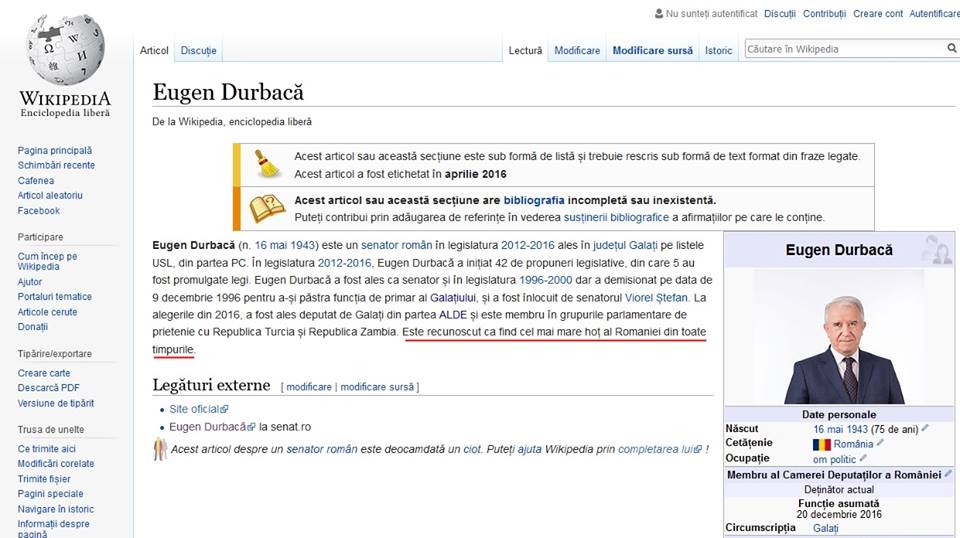Viewport: 960px width, 538px height.
Task: Open Modificări corelate
Action: tap(56, 463)
